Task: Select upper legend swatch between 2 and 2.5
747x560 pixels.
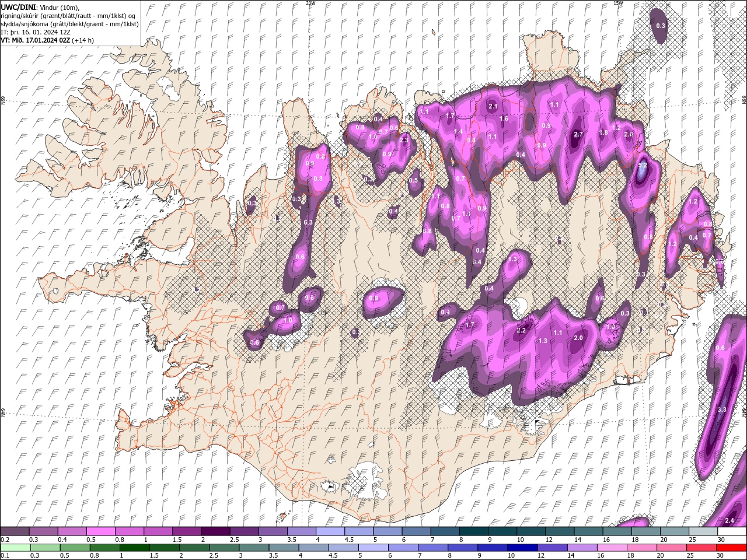Action: pos(215,531)
